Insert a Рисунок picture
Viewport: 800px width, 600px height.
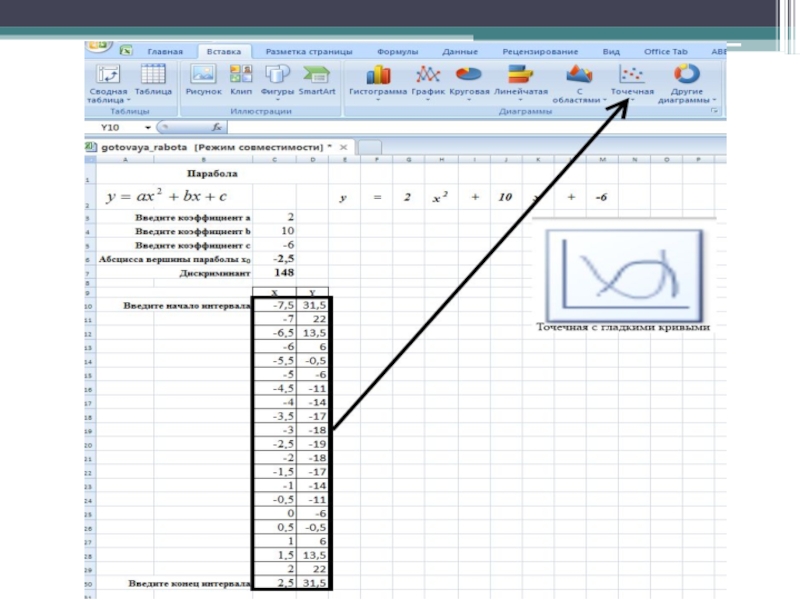204,80
